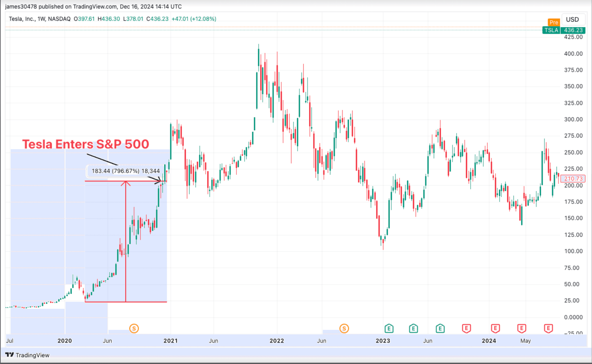Click the 75.00 price axis label
This screenshot has width=592, height=364.
coord(572,268)
